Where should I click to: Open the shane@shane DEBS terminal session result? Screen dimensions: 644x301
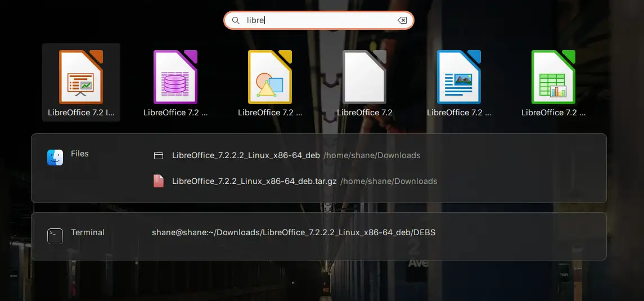294,232
